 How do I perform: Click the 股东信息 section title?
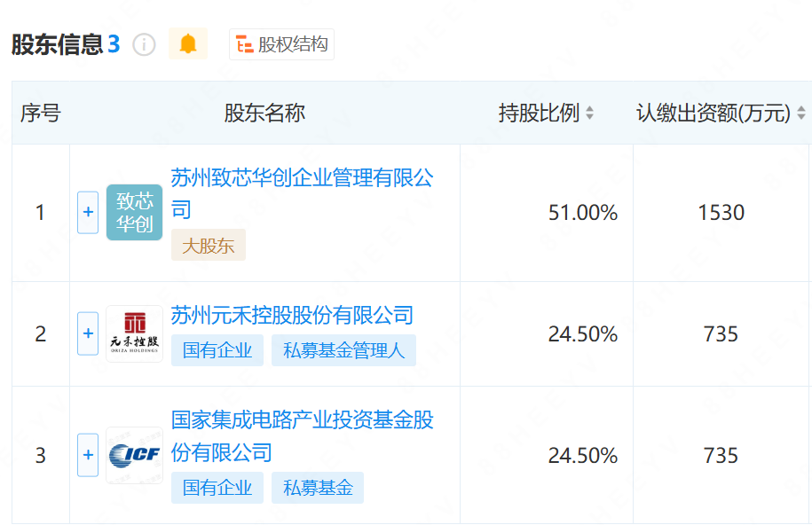[x=58, y=44]
